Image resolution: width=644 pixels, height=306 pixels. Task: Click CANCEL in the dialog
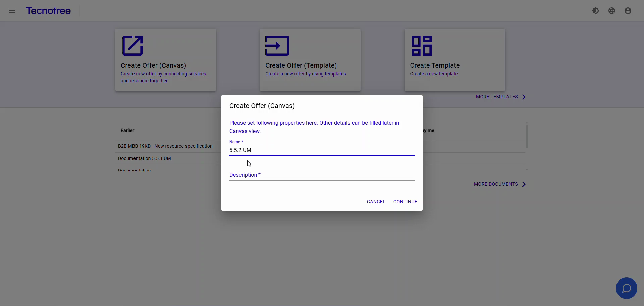pyautogui.click(x=376, y=201)
